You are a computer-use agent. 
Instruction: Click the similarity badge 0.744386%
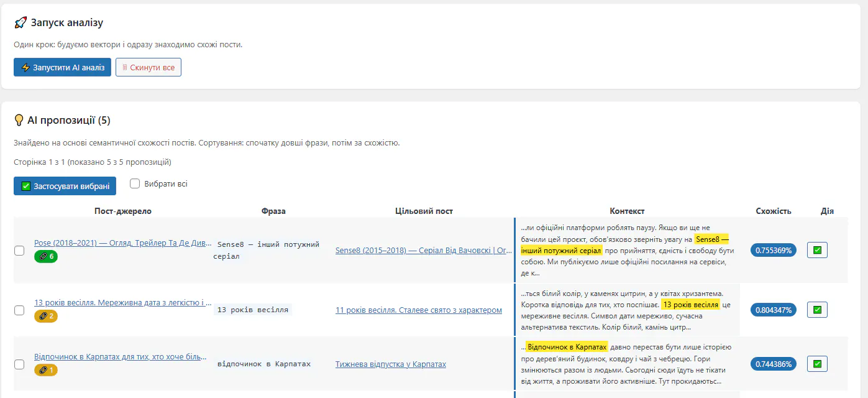pos(774,364)
